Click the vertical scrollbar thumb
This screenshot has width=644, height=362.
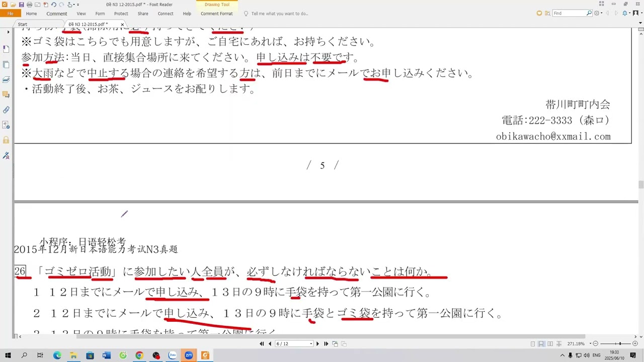[x=641, y=185]
